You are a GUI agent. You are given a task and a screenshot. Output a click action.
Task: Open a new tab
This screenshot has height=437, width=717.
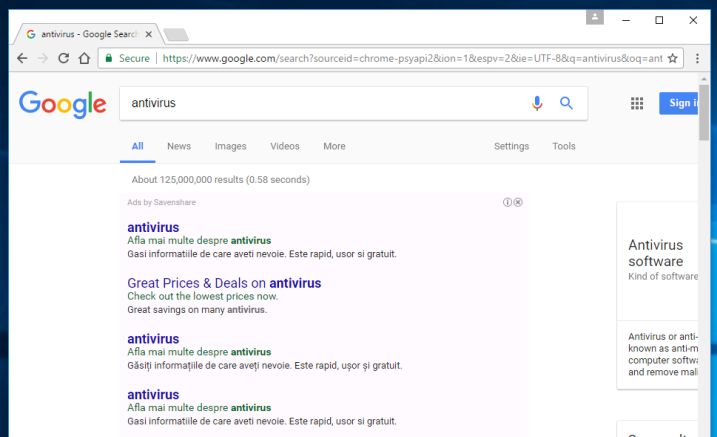pos(176,34)
